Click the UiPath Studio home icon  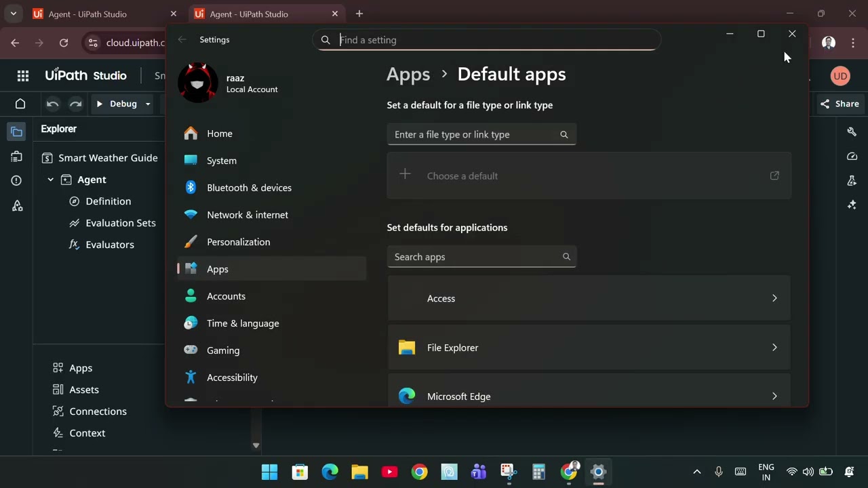click(20, 104)
